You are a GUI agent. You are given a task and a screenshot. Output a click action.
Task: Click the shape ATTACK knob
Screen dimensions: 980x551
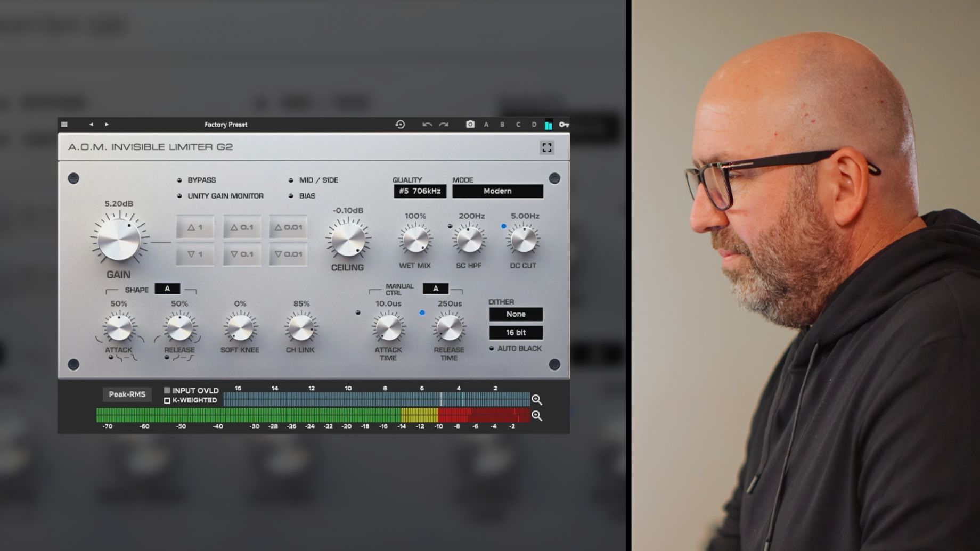119,327
